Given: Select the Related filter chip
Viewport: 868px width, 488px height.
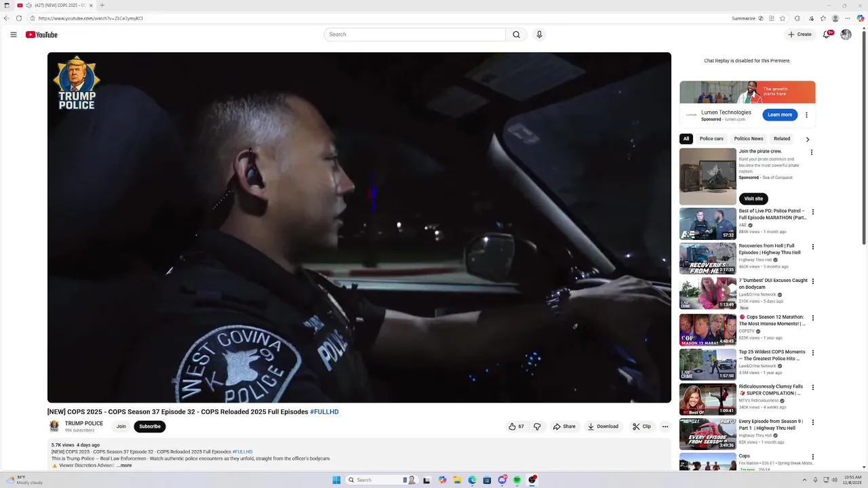Looking at the screenshot, I should click(x=782, y=139).
